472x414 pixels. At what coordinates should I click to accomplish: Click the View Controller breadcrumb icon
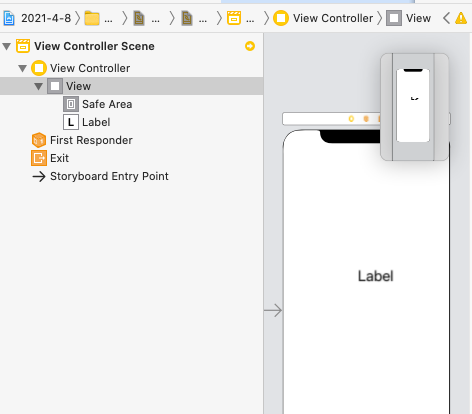[281, 18]
